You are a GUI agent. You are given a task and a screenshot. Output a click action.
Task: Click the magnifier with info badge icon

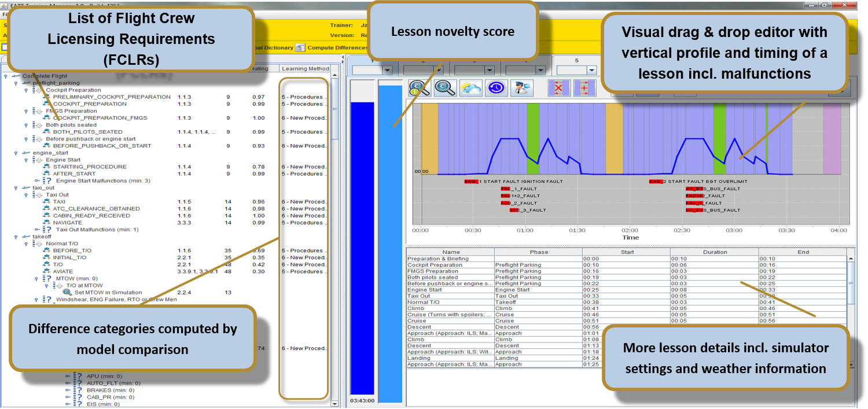point(419,88)
